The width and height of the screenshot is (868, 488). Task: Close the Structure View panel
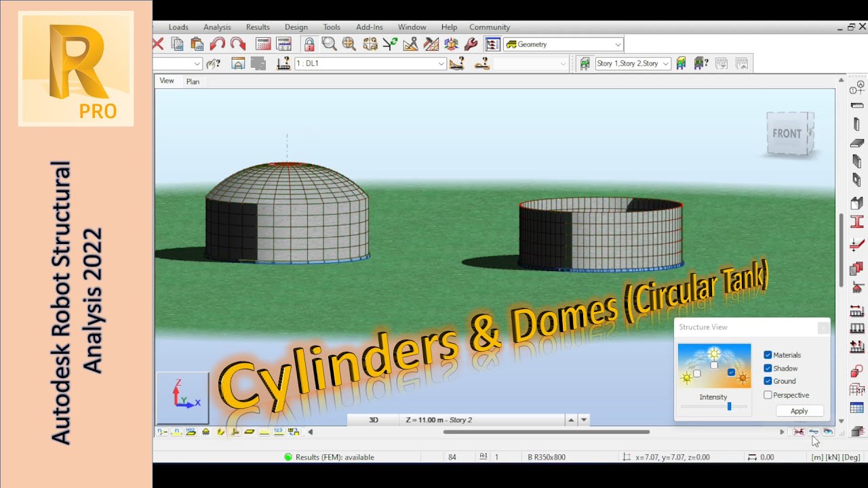(823, 327)
